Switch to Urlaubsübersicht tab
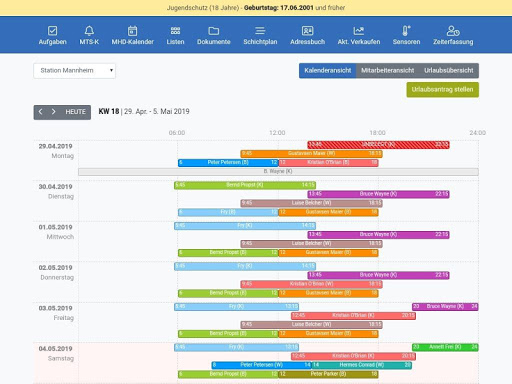Screen dimensions: 512x384 tap(449, 71)
